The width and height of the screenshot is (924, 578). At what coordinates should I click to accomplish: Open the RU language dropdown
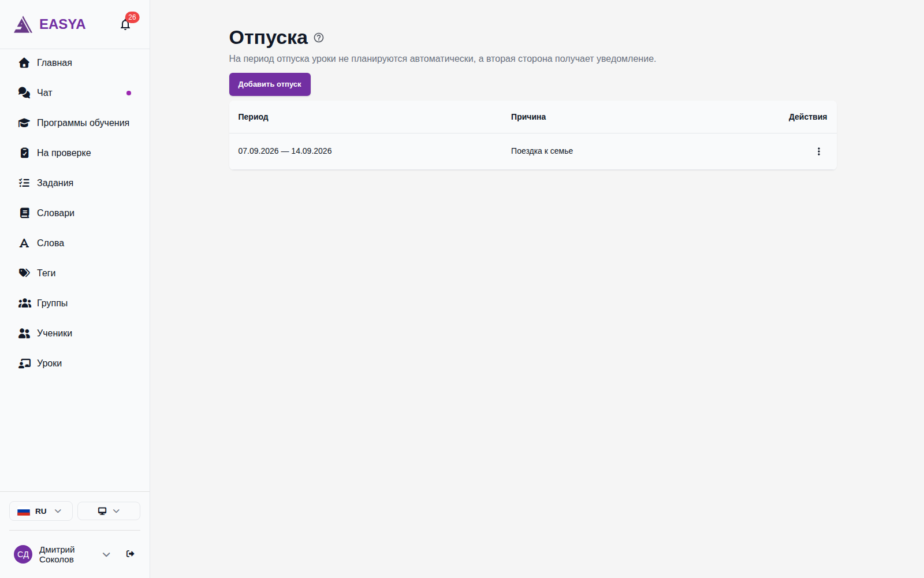[41, 511]
